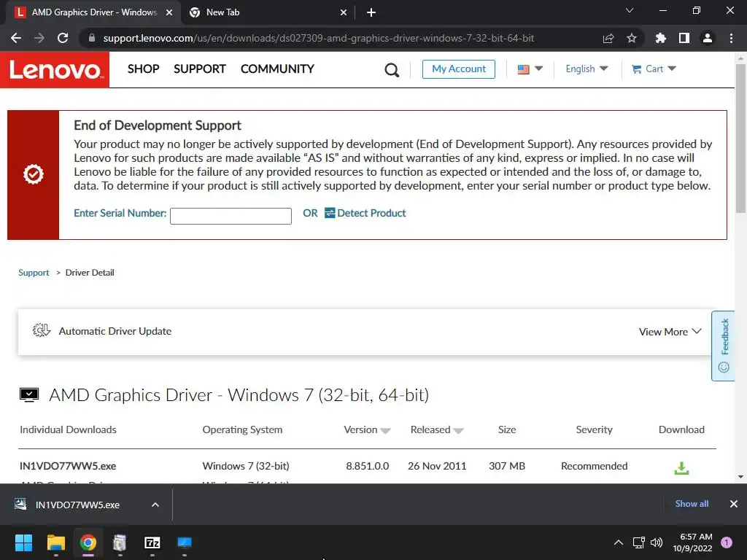
Task: Close the New Tab tab
Action: 344,12
